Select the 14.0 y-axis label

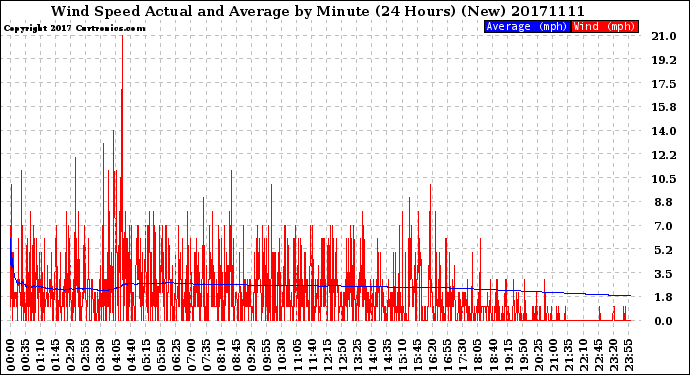[x=664, y=131]
